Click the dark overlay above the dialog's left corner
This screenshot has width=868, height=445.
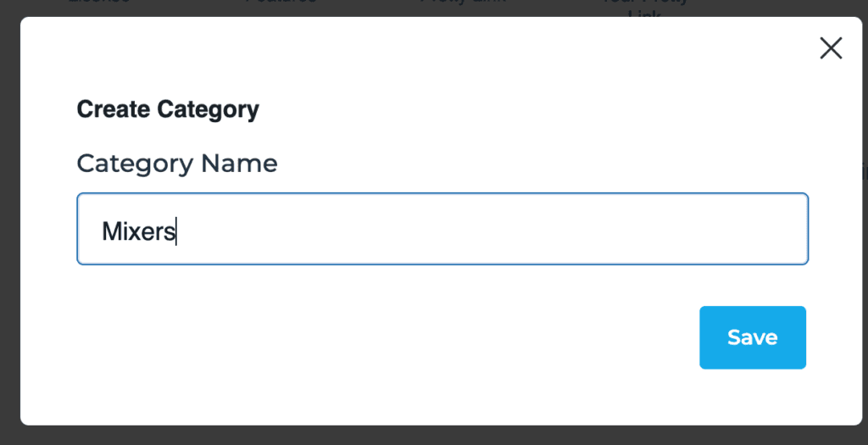tap(25, 7)
